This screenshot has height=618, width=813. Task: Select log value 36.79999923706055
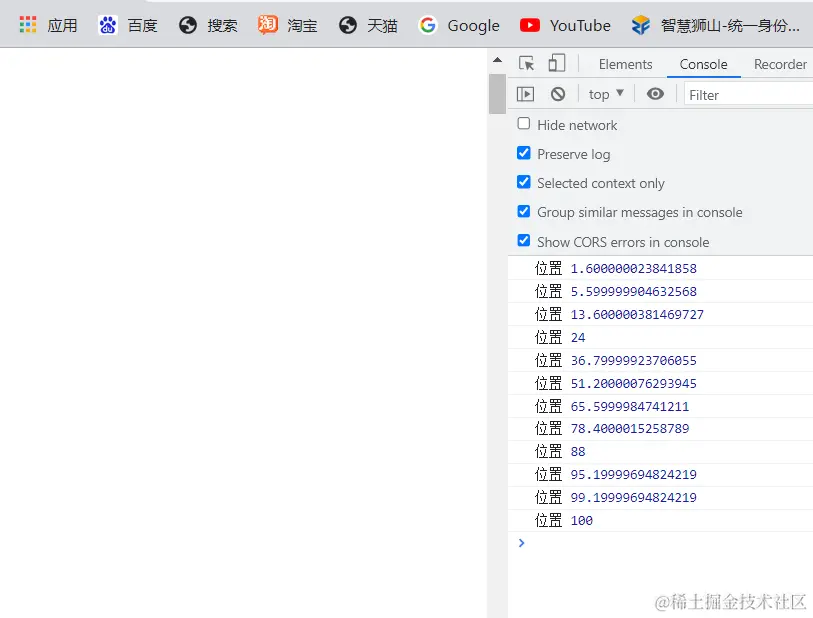click(x=634, y=360)
